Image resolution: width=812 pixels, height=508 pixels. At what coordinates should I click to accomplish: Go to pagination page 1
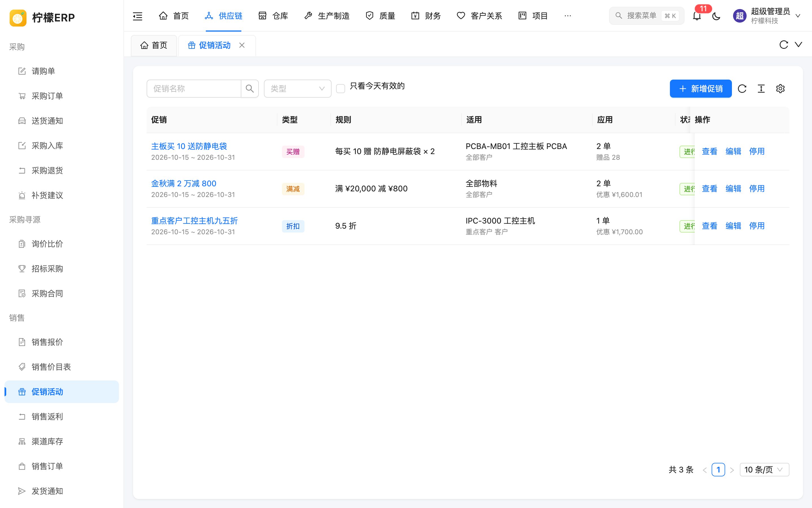(x=718, y=470)
